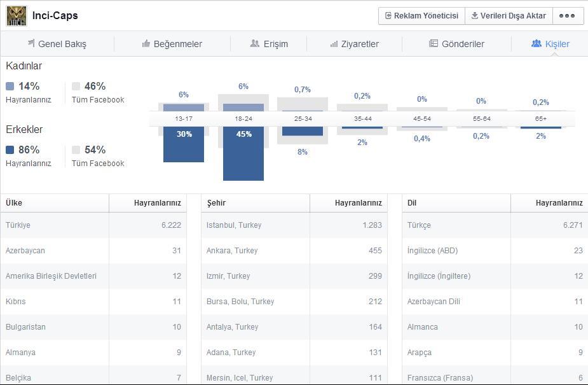Image resolution: width=588 pixels, height=385 pixels.
Task: Select the Türkiye row in country table
Action: coord(93,225)
